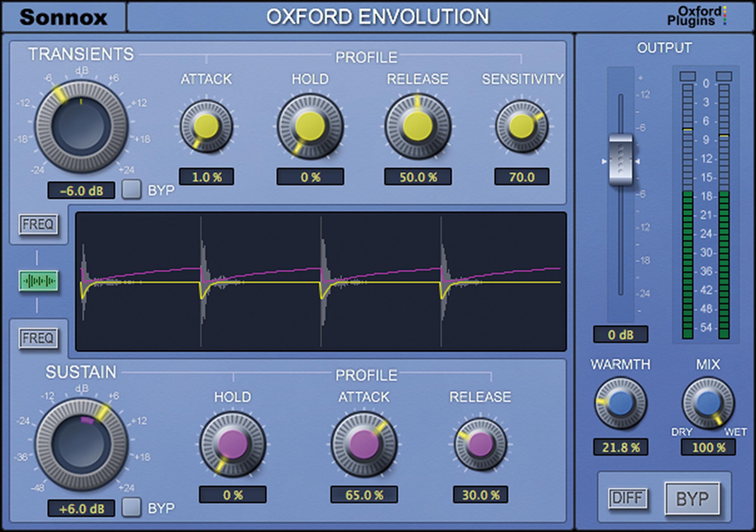
Task: Click the Transients Hold 0 % field
Action: (310, 176)
